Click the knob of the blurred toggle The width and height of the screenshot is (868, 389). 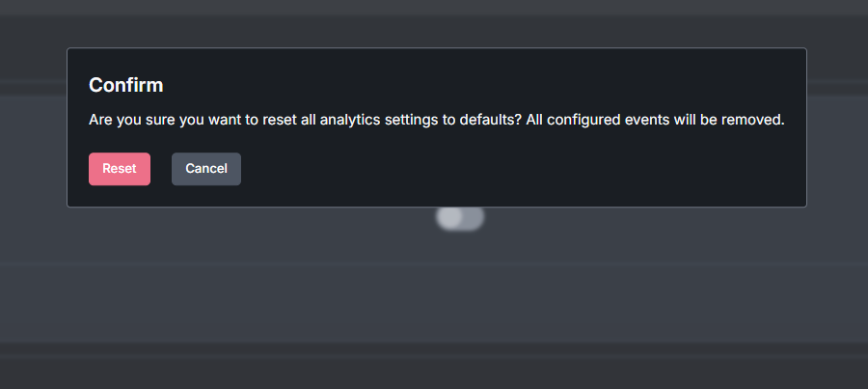tap(448, 218)
